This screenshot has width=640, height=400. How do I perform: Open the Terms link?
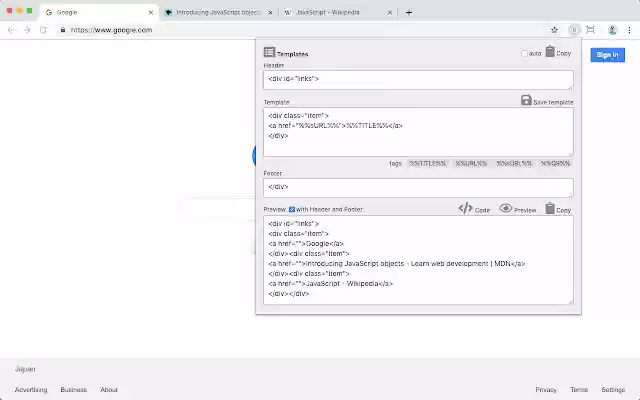[579, 390]
